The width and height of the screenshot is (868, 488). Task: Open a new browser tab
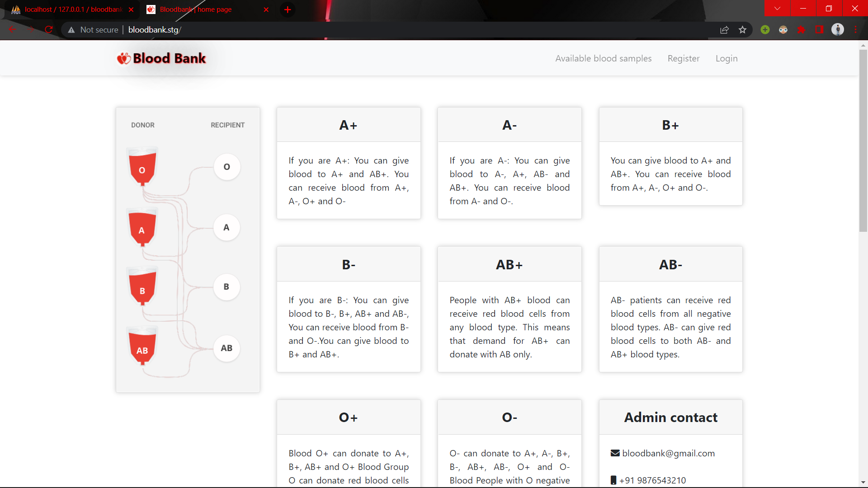tap(288, 9)
